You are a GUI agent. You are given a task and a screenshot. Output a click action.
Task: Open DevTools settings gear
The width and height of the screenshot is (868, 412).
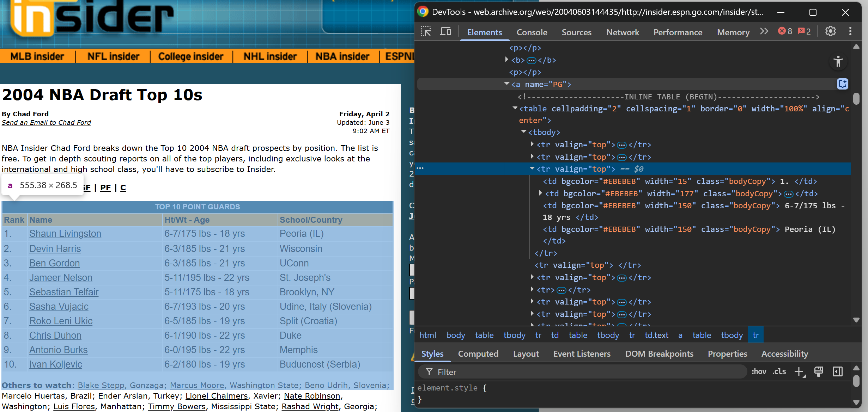830,31
